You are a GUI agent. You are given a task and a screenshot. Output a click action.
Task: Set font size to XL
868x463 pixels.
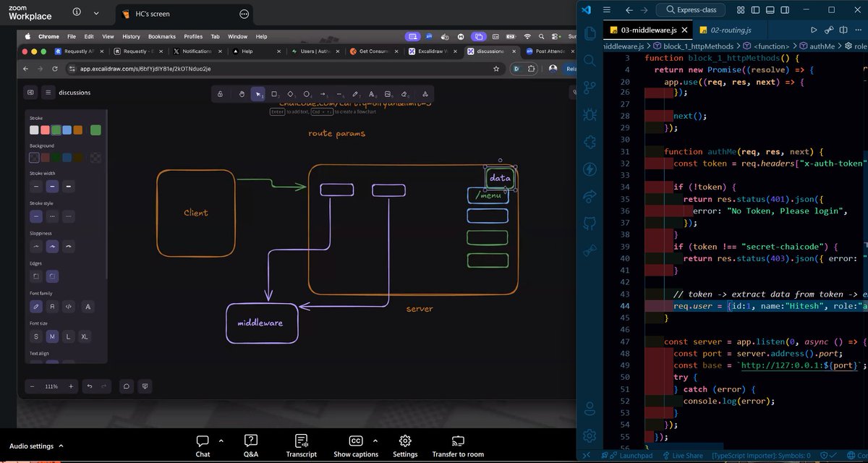(85, 336)
